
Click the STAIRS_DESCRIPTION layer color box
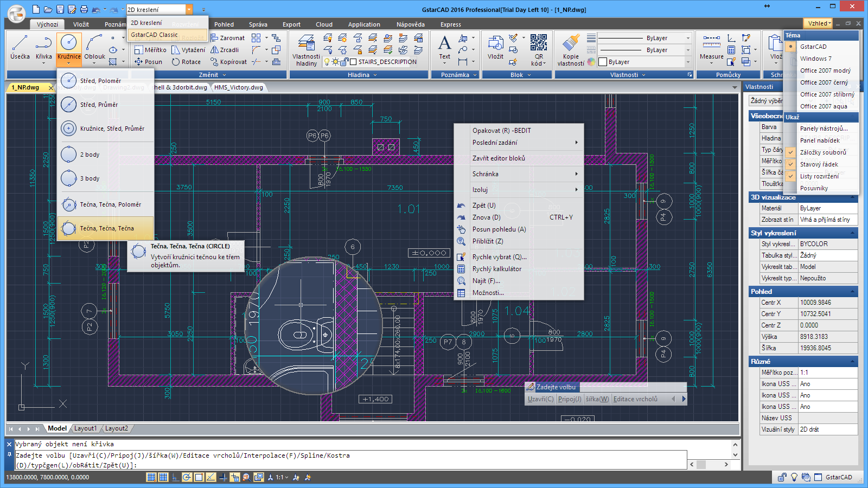click(353, 62)
